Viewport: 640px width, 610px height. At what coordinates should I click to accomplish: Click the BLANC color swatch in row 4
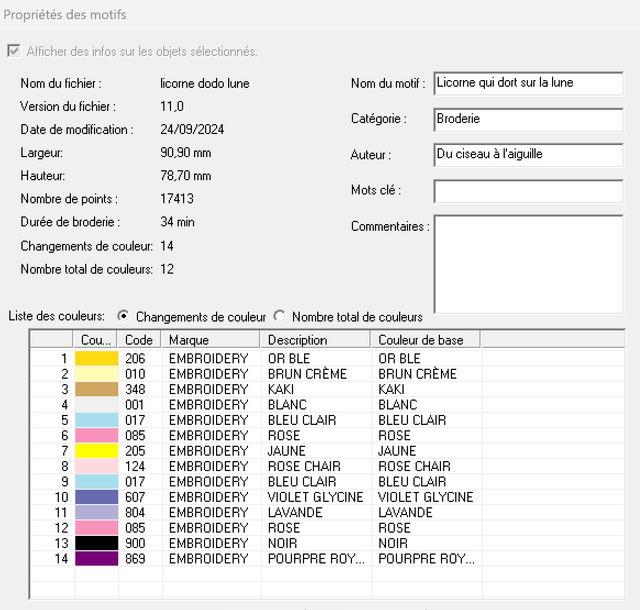[97, 405]
